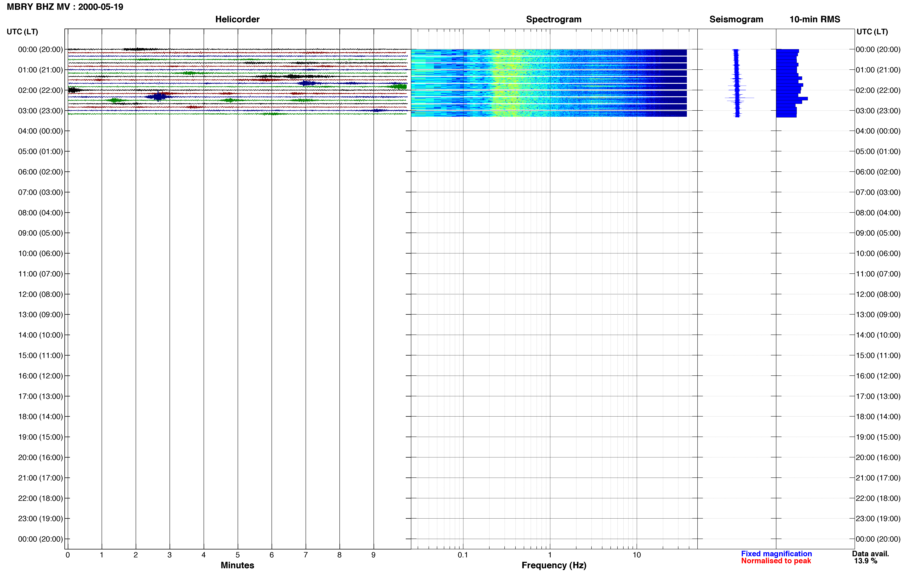Click the left-axis time label 09:00 (05:00)
Screen dimensions: 924x578
click(x=41, y=233)
